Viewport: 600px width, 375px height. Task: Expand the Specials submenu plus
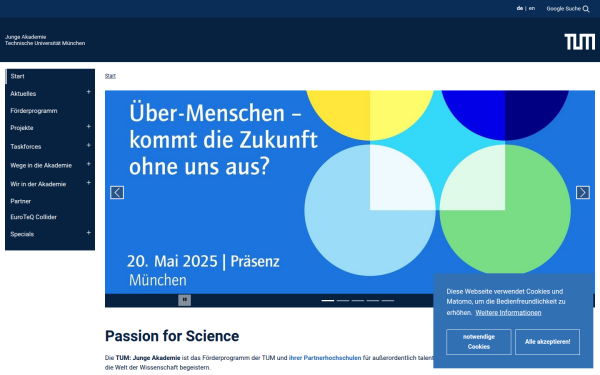coord(88,233)
